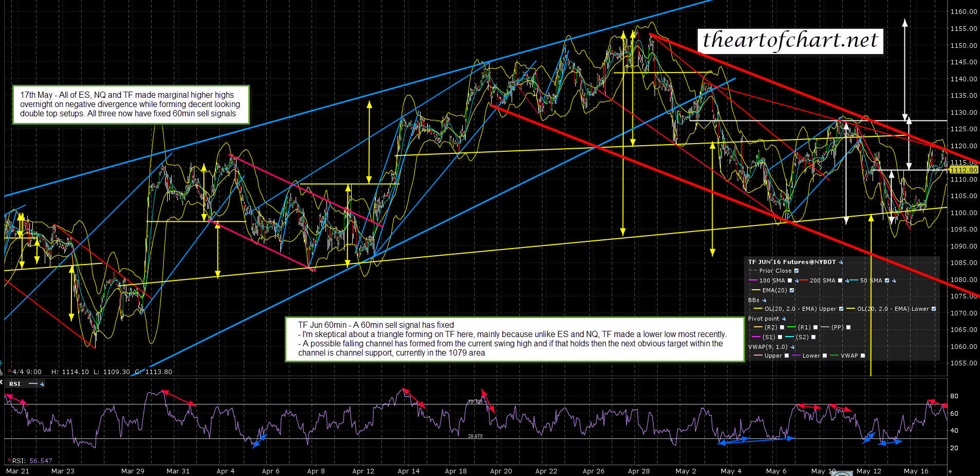The width and height of the screenshot is (980, 476).
Task: Uncheck the Prior Close checkbox
Action: click(796, 271)
